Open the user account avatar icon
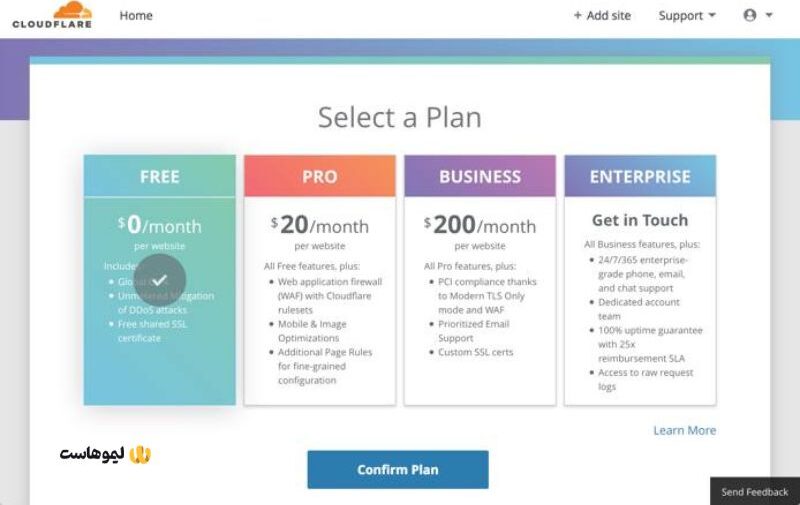The image size is (800, 505). point(749,15)
